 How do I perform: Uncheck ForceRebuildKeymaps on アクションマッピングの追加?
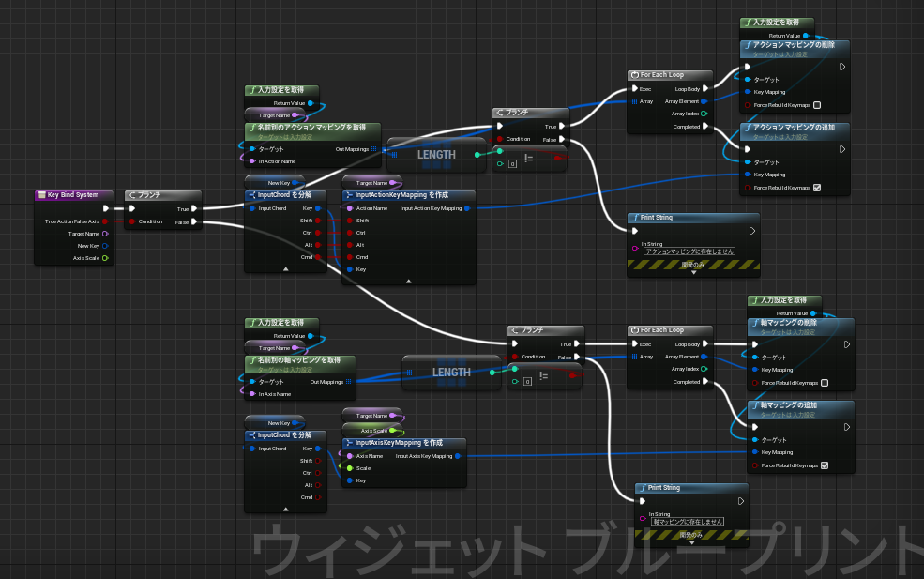pos(817,188)
